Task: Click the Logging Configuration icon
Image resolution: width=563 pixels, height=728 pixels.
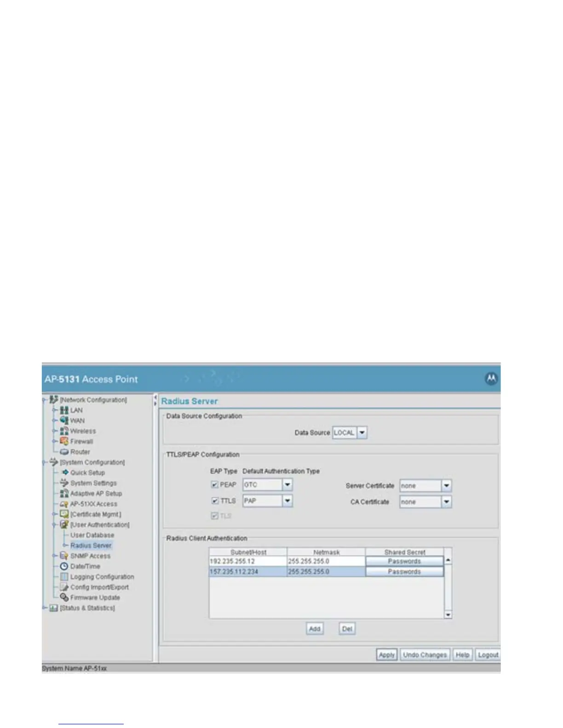Action: [64, 577]
